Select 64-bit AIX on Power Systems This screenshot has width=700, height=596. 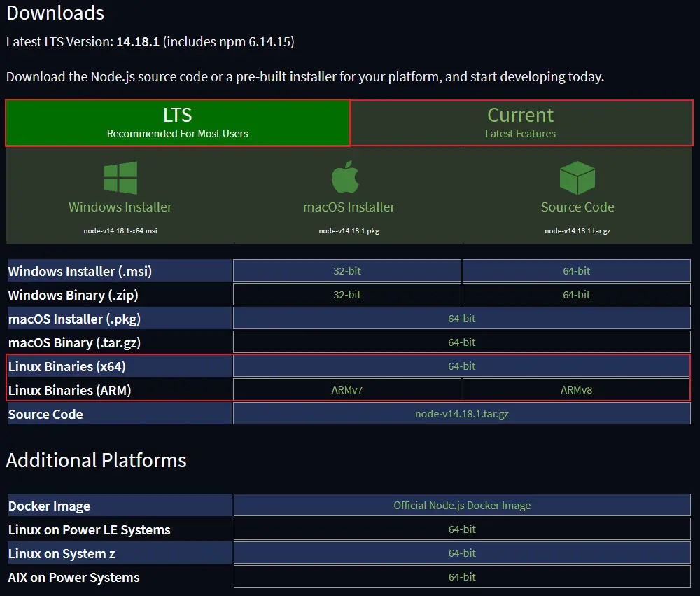pos(462,577)
